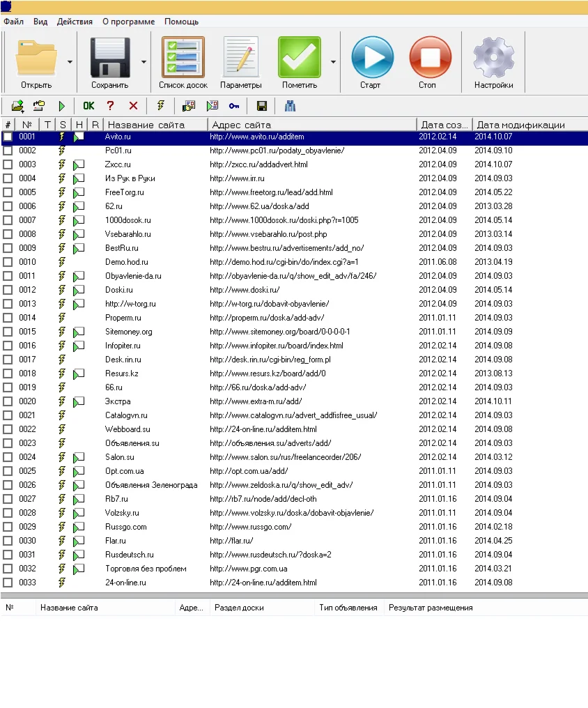Click the binoculars search icon
588x708 pixels.
[290, 105]
